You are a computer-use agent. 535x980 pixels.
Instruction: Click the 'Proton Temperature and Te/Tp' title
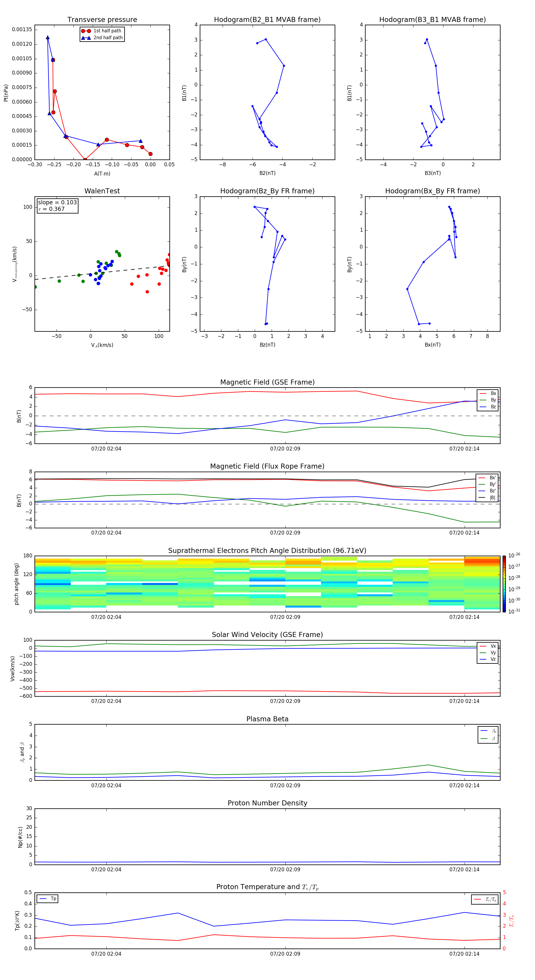click(267, 887)
